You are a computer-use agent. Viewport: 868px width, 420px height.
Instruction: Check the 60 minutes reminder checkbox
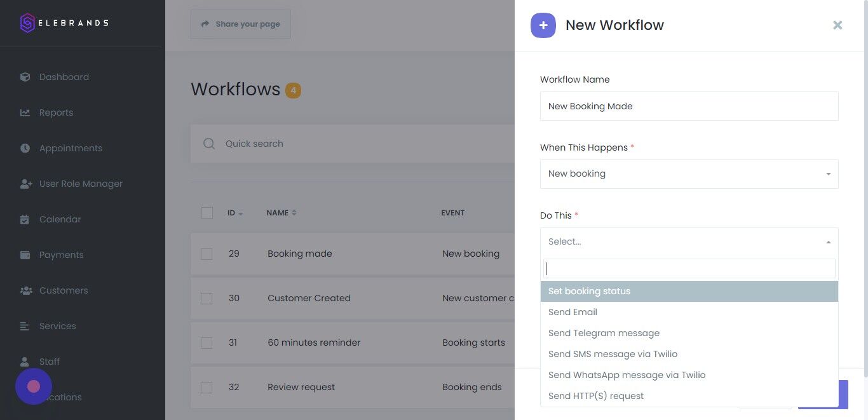click(207, 342)
